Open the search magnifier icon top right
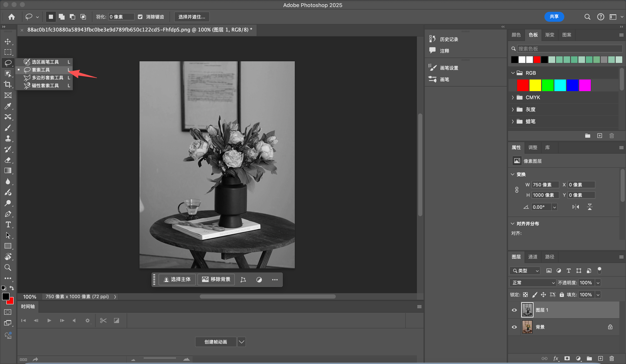Screen dimensions: 626x364 tap(587, 17)
